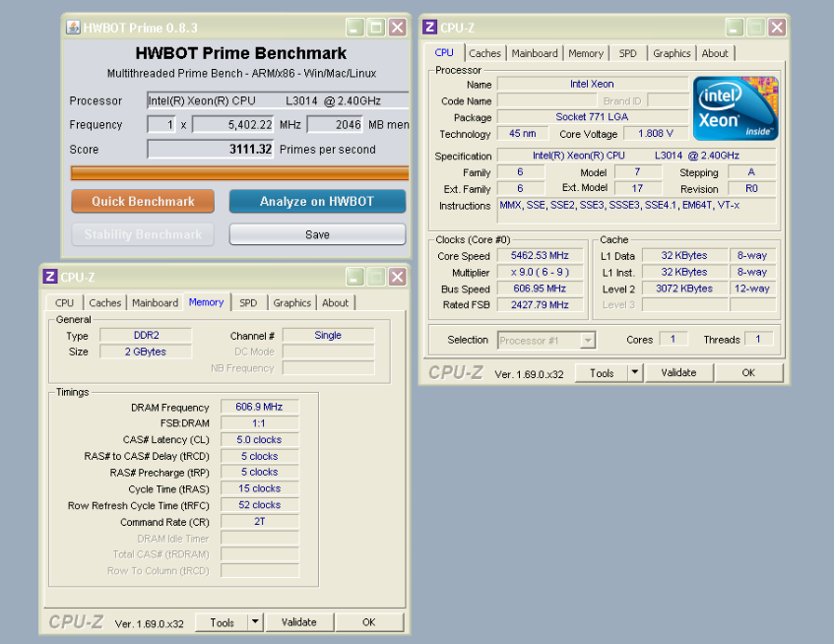Click the FSB:DRAM 1:1 value
This screenshot has width=834, height=644.
[x=259, y=423]
